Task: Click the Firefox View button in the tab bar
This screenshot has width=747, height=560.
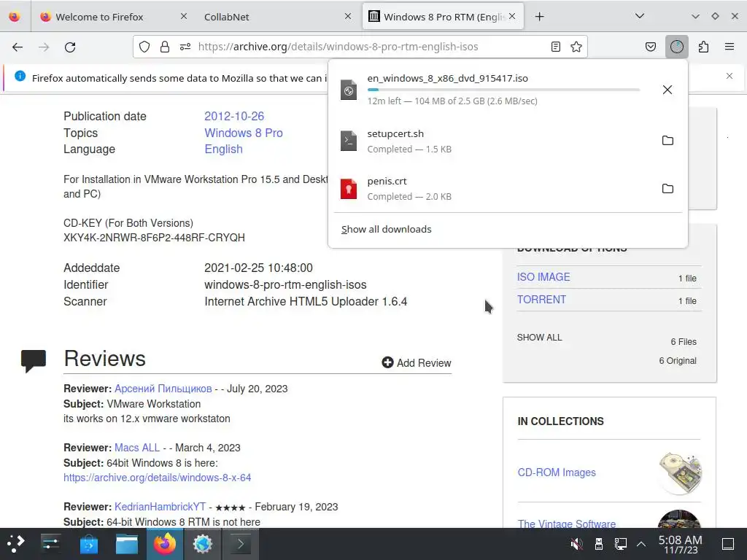Action: (x=15, y=17)
